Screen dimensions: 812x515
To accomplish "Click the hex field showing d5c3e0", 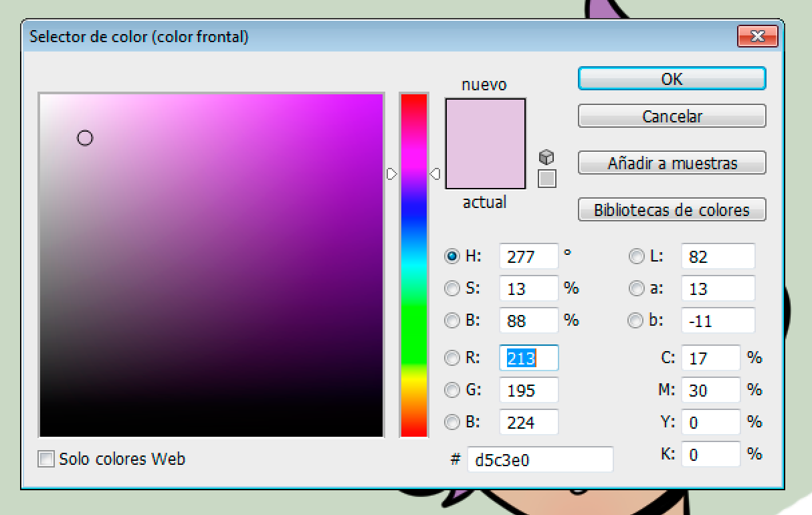I will (540, 460).
